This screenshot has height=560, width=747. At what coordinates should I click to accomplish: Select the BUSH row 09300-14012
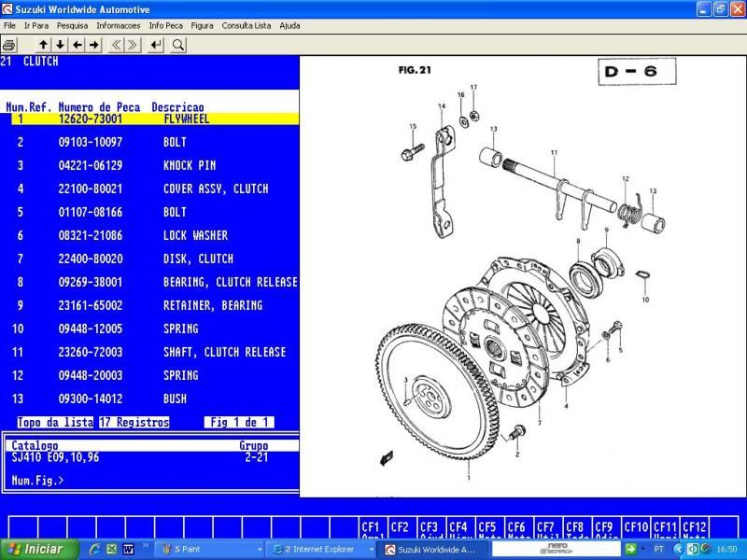155,399
